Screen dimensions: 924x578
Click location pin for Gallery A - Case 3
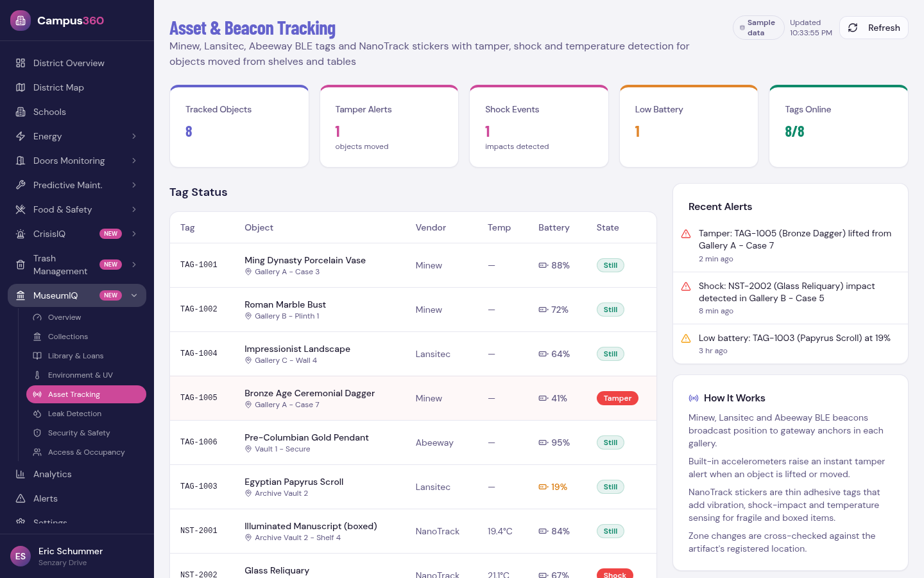click(248, 272)
